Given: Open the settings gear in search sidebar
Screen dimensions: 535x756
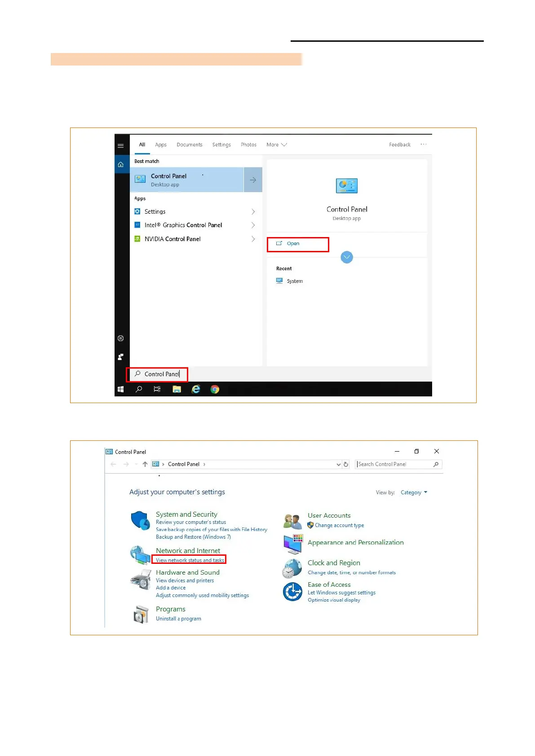Looking at the screenshot, I should click(x=120, y=338).
